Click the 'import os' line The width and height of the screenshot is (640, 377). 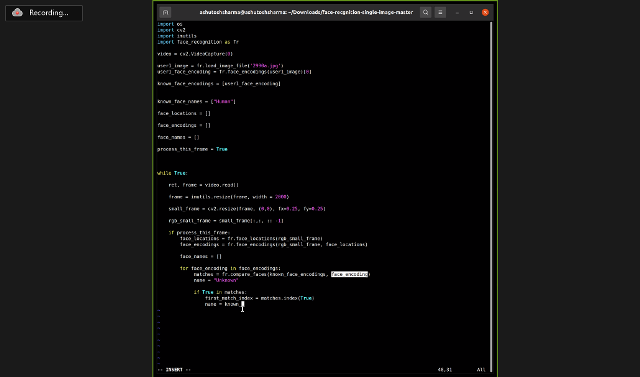point(170,24)
